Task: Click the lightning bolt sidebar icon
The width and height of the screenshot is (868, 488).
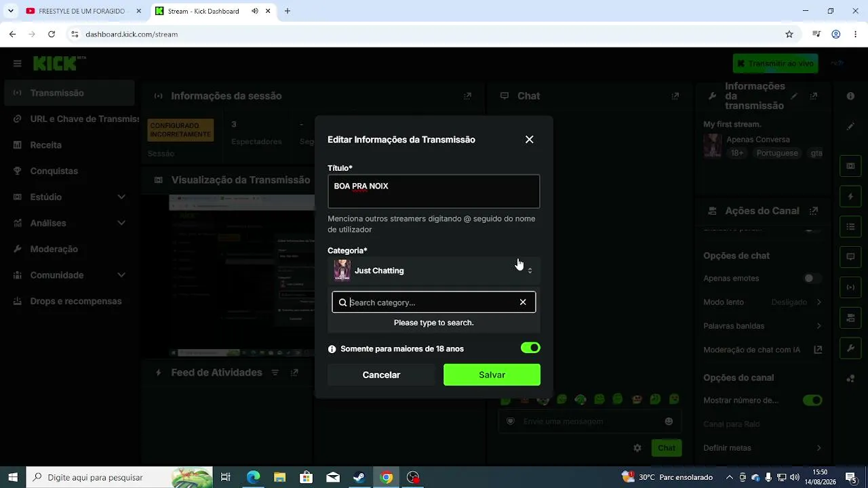Action: point(850,197)
